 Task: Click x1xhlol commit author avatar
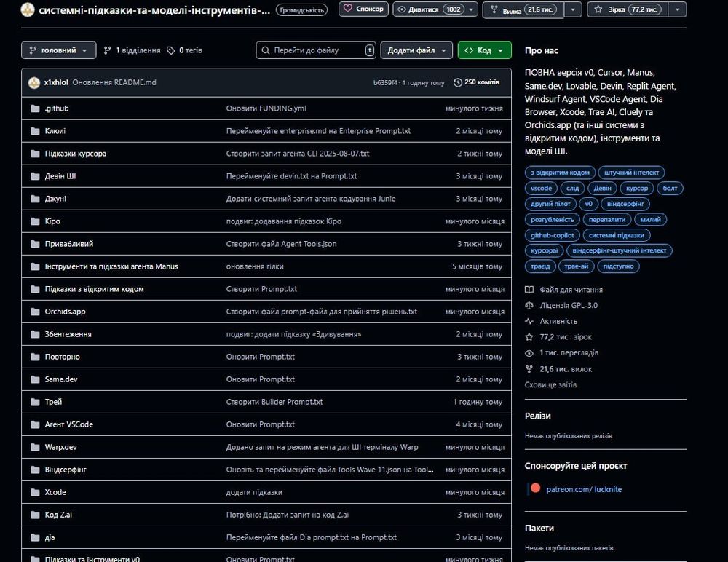[x=34, y=83]
